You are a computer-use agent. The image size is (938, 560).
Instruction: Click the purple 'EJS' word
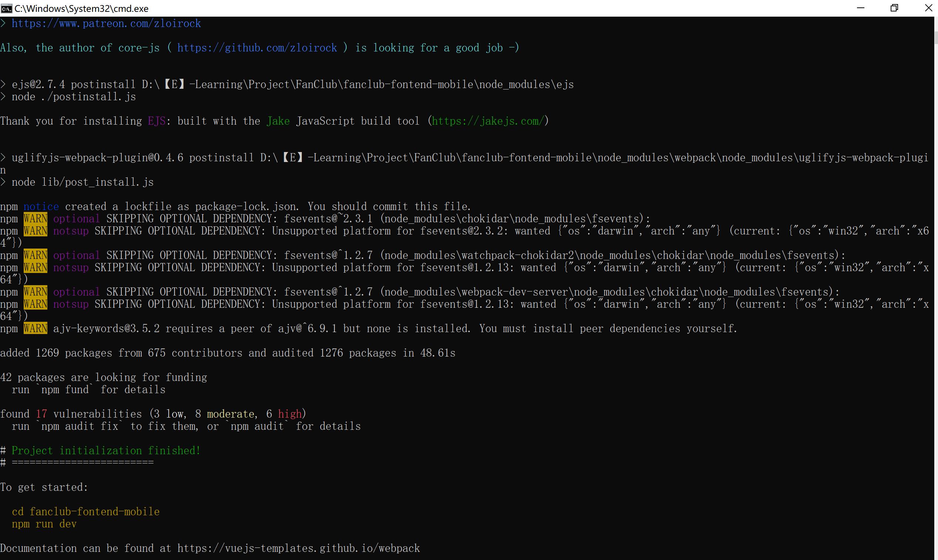pyautogui.click(x=156, y=121)
